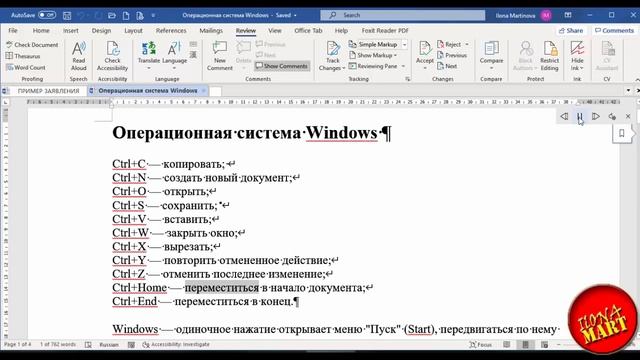Click the Open folder icon in quick access
Image resolution: width=640 pixels, height=360 pixels.
(x=112, y=16)
